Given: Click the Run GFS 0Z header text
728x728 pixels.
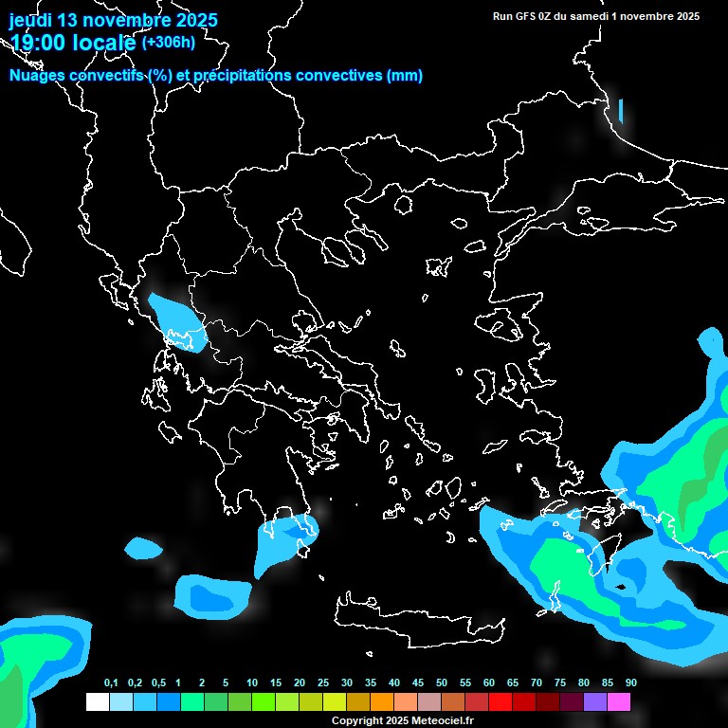Looking at the screenshot, I should 596,16.
